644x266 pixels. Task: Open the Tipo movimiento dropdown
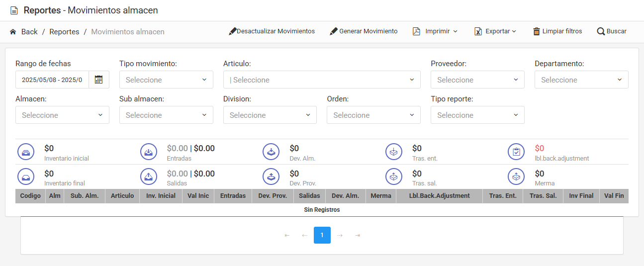pyautogui.click(x=166, y=80)
